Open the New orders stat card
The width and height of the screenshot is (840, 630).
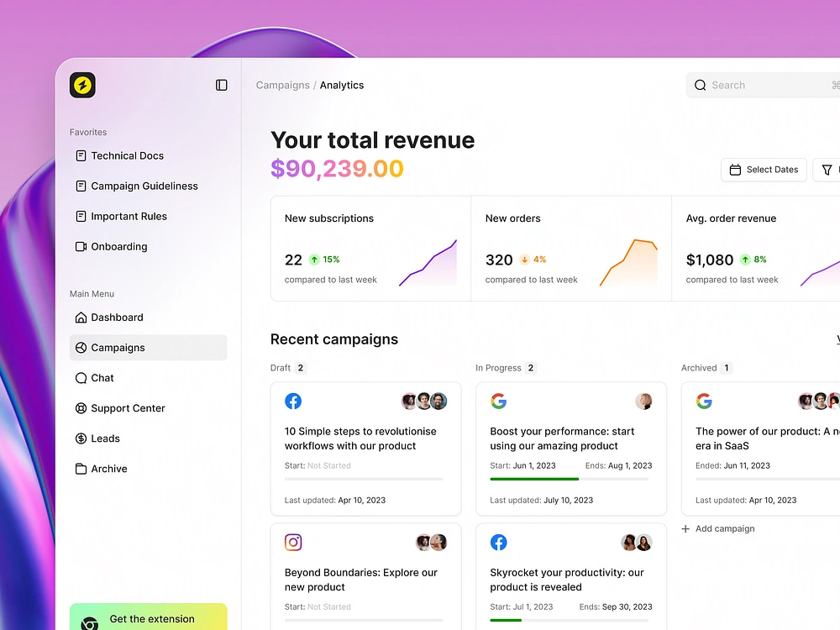coord(571,249)
